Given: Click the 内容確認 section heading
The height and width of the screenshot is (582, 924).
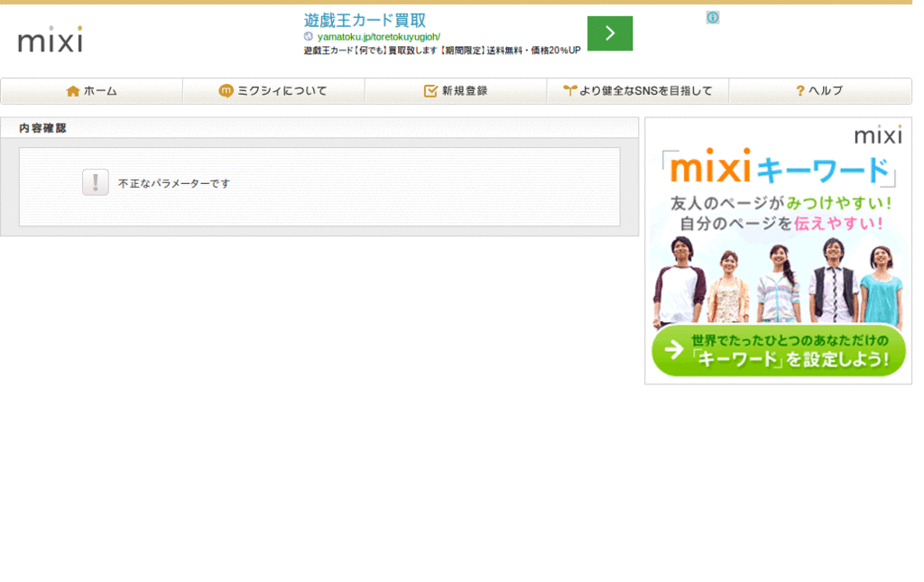Looking at the screenshot, I should (42, 128).
